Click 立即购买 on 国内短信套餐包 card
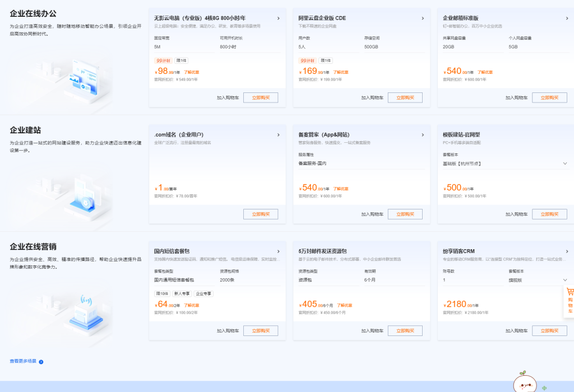This screenshot has width=574, height=392. (x=261, y=330)
